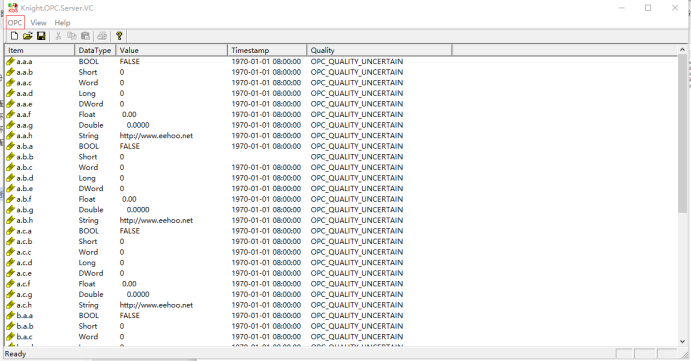Click the New document toolbar icon

14,36
